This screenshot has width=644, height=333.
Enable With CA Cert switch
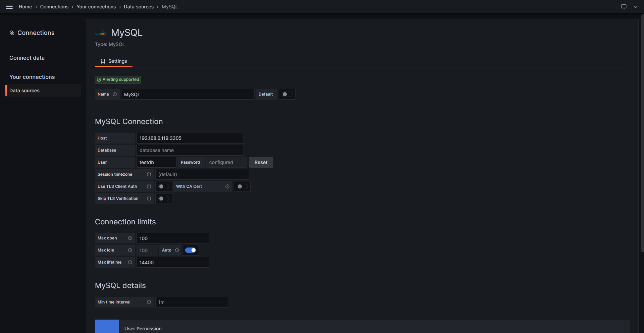242,186
